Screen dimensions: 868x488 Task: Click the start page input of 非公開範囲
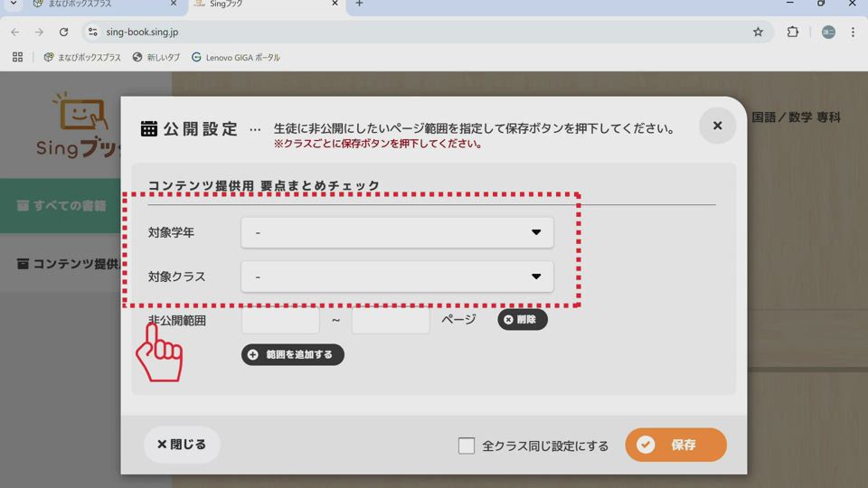tap(280, 320)
